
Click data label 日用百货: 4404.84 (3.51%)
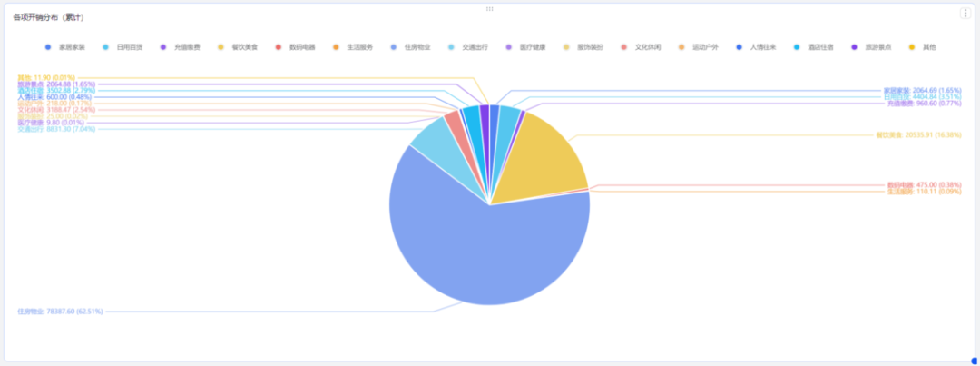coord(923,97)
